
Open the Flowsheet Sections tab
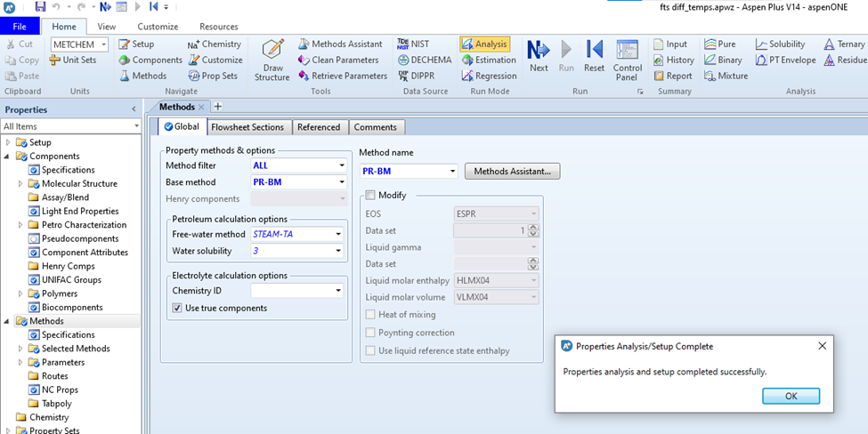pyautogui.click(x=247, y=127)
